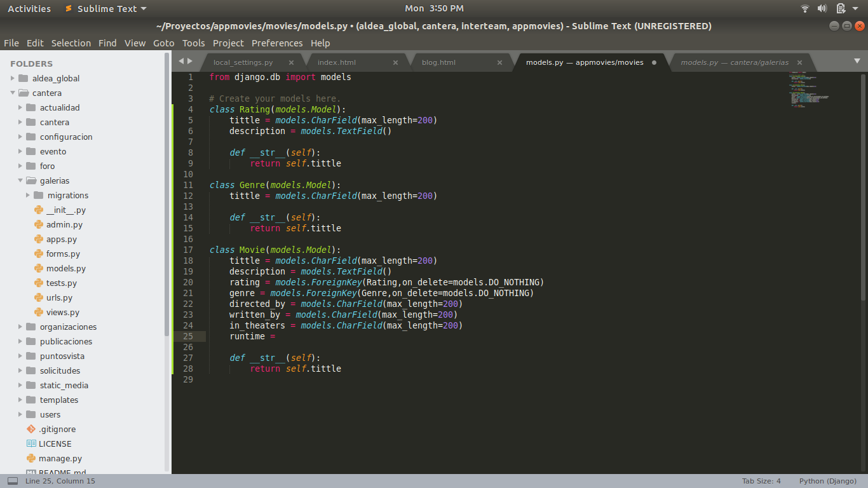Change Python (Django) syntax selector
Screen dimensions: 868x488
click(828, 481)
